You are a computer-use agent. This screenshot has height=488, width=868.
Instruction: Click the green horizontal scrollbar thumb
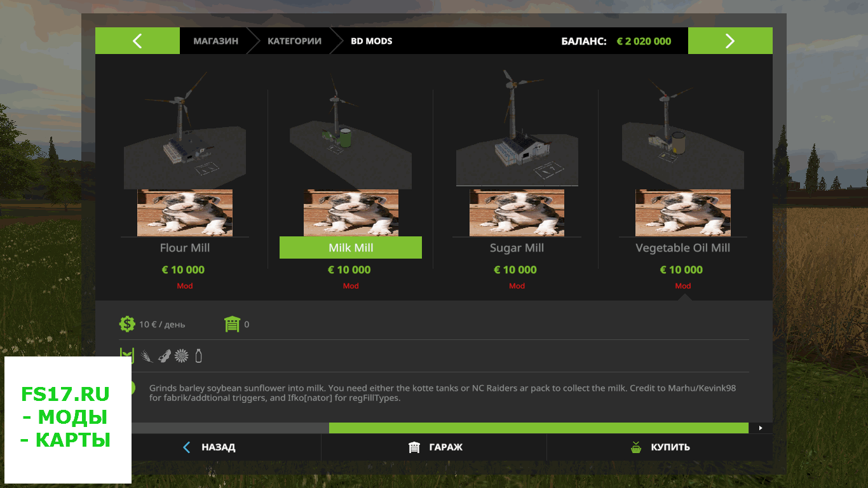point(539,428)
